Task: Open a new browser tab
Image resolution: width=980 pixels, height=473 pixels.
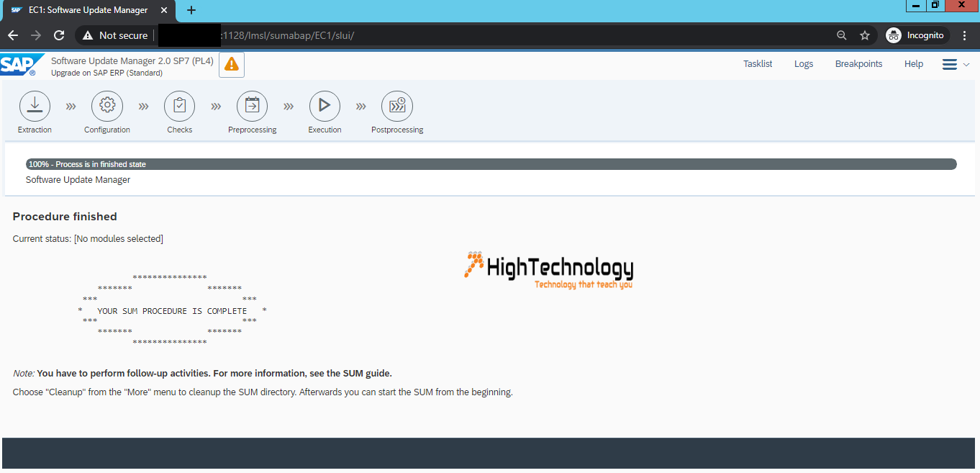Action: 191,10
